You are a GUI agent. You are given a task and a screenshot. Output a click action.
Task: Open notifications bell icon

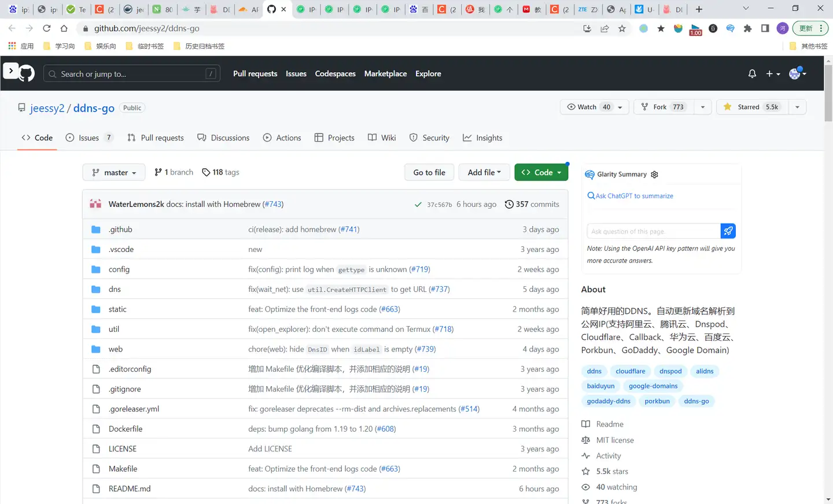pos(752,73)
